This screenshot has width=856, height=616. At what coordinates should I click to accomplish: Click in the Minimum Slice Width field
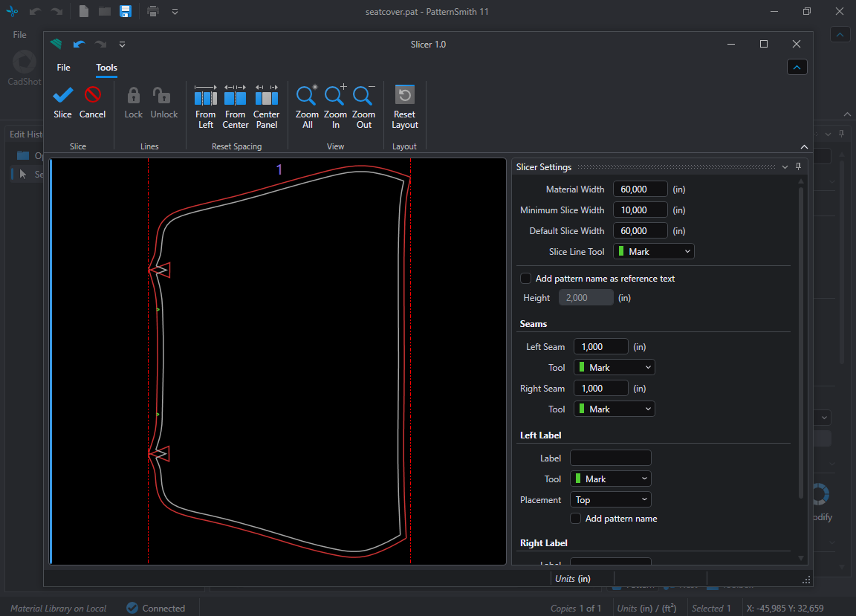pos(640,210)
